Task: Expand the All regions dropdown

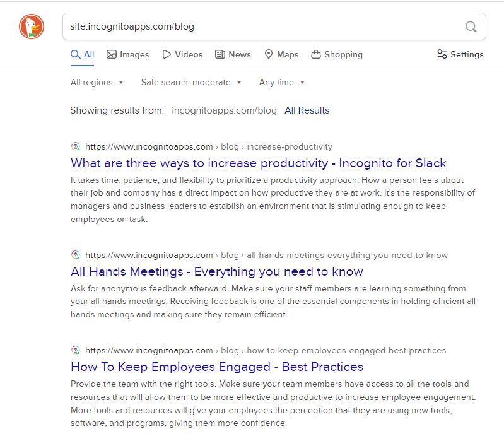Action: 97,82
